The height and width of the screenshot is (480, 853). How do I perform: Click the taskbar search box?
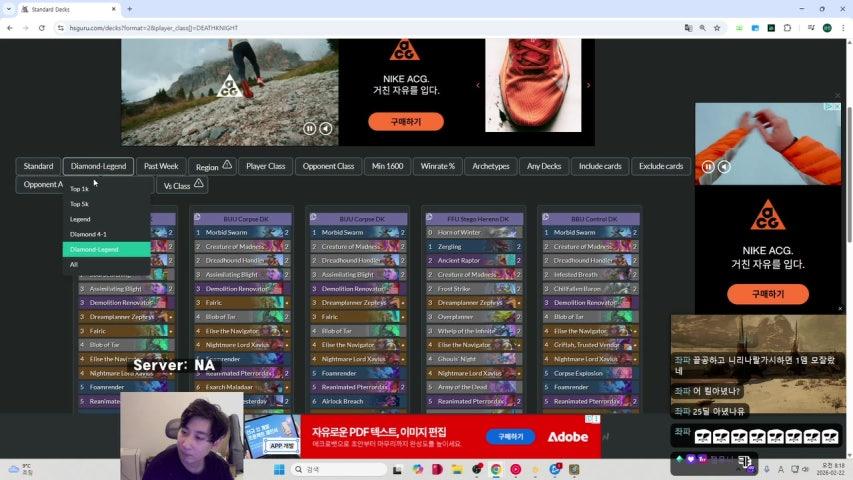[x=338, y=469]
